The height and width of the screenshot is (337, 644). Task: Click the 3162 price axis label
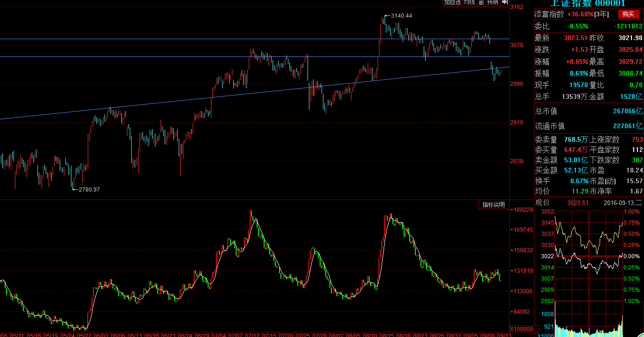coord(517,7)
